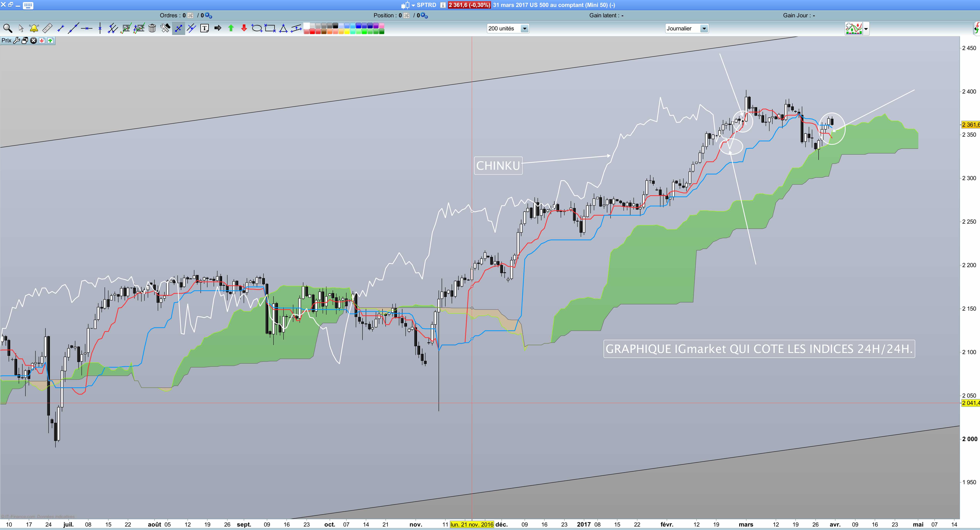
Task: Select the horizontal line drawing tool
Action: coord(87,28)
